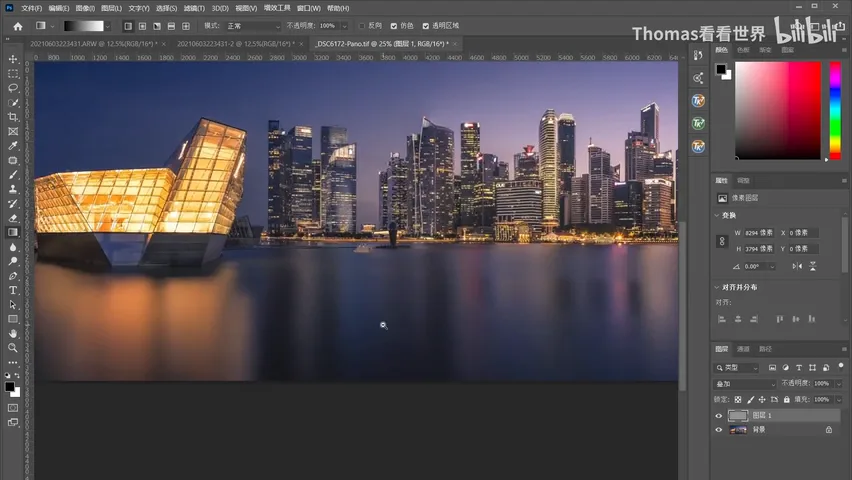
Task: Hide 图层 1 layer visibility
Action: [719, 416]
